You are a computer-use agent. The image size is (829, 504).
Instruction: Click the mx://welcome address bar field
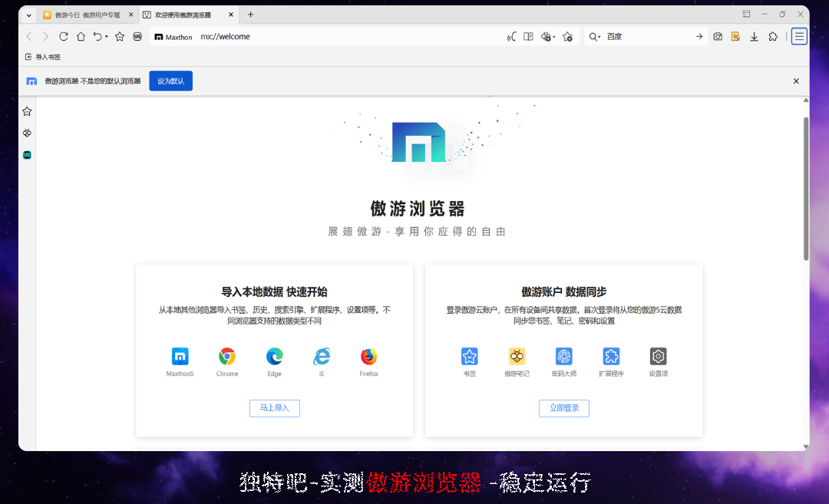tap(345, 36)
